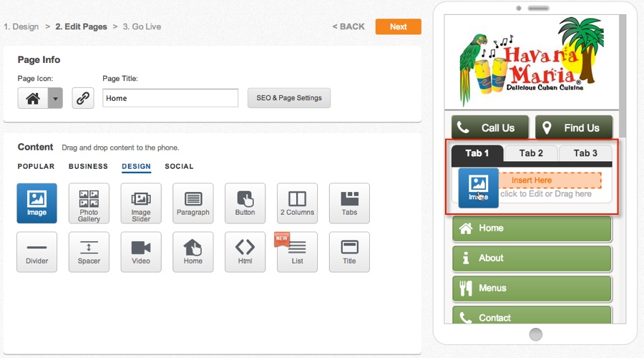Click the phone's round home button
Viewport: 644px width, 358px height.
point(535,334)
